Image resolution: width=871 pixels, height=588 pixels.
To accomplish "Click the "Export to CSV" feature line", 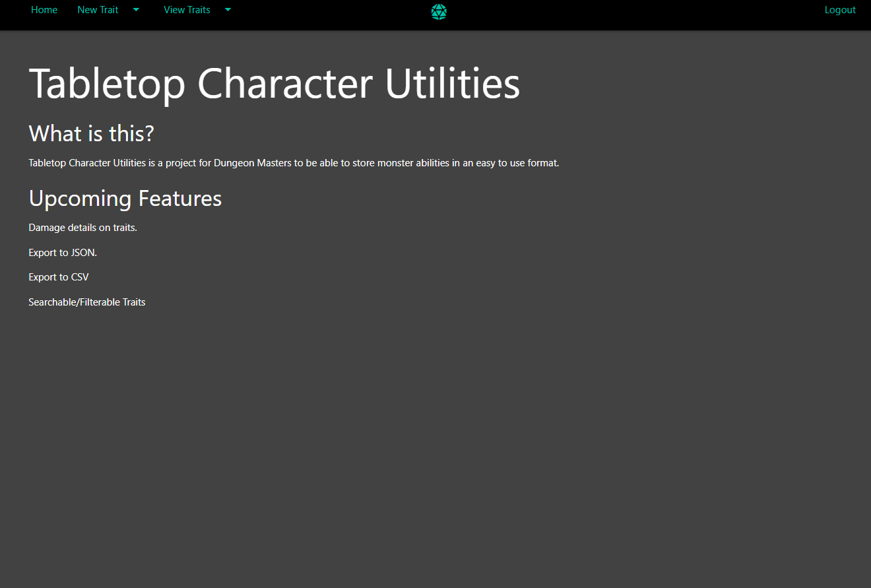I will point(58,277).
